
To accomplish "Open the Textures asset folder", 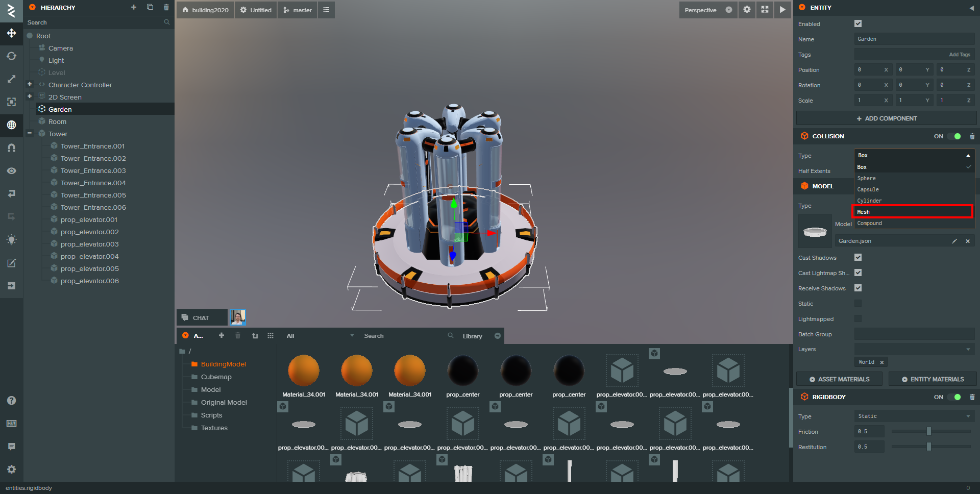I will click(x=214, y=428).
